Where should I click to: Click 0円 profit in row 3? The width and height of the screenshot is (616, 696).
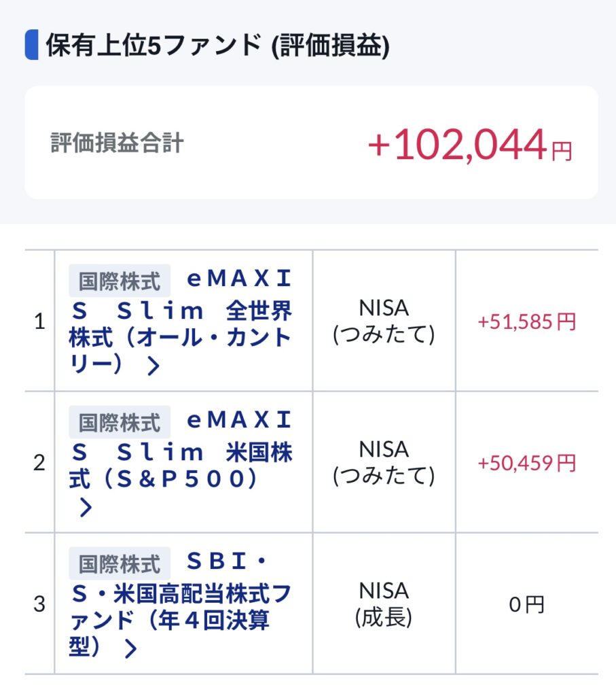527,604
